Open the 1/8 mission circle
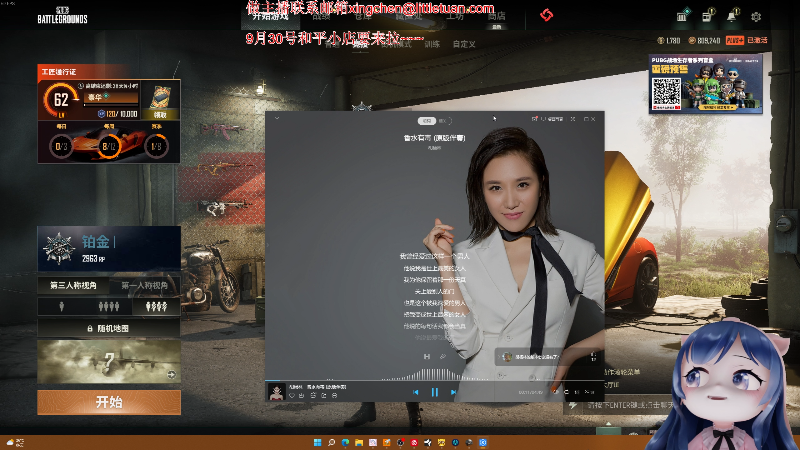800x450 pixels. [156, 146]
